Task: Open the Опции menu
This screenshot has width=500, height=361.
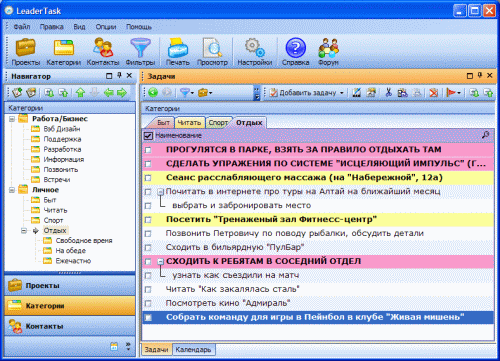Action: point(106,27)
